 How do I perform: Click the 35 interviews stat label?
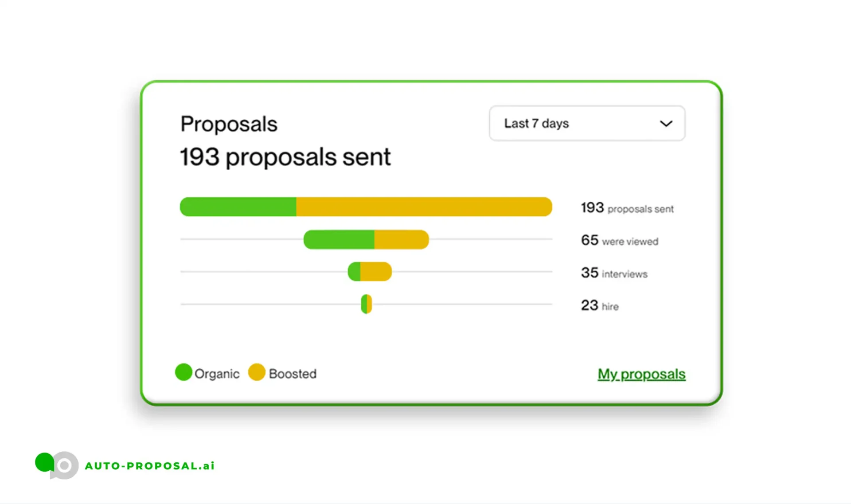tap(614, 273)
